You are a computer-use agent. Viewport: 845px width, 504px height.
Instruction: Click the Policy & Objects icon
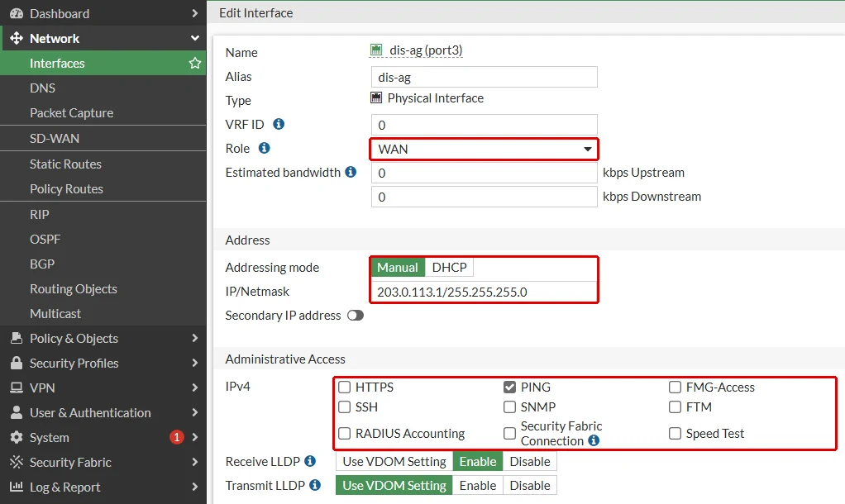(17, 338)
